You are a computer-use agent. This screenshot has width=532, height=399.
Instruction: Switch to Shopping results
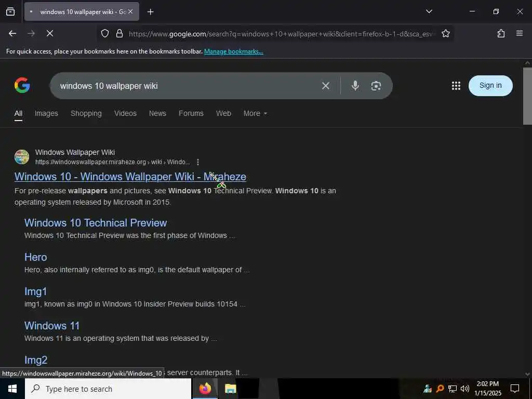pyautogui.click(x=86, y=114)
